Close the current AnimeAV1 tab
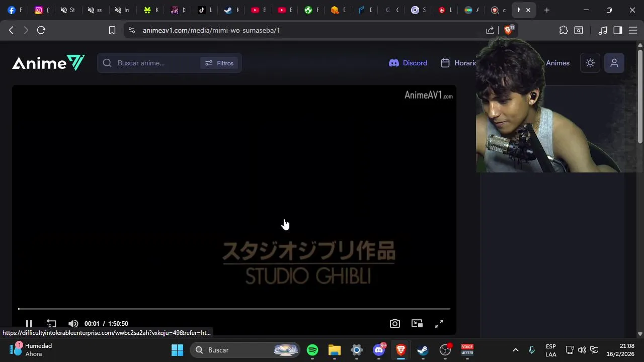Image resolution: width=644 pixels, height=362 pixels. pos(528,10)
